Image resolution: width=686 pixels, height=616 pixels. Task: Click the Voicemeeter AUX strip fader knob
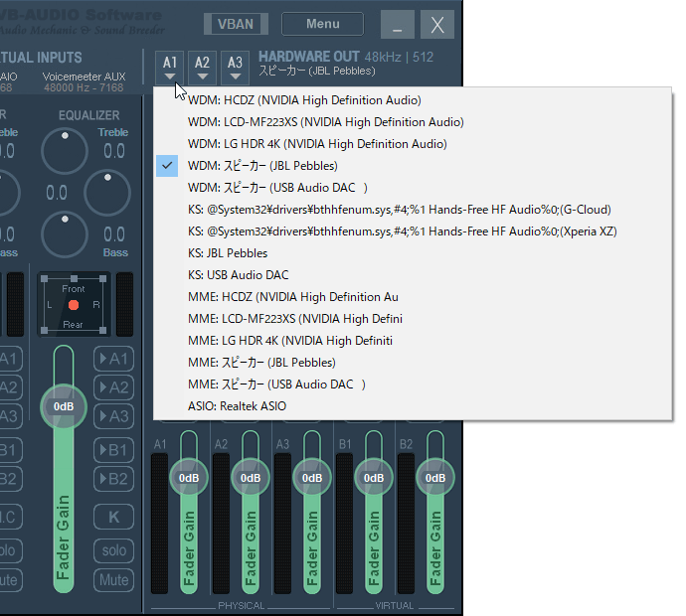pos(64,407)
